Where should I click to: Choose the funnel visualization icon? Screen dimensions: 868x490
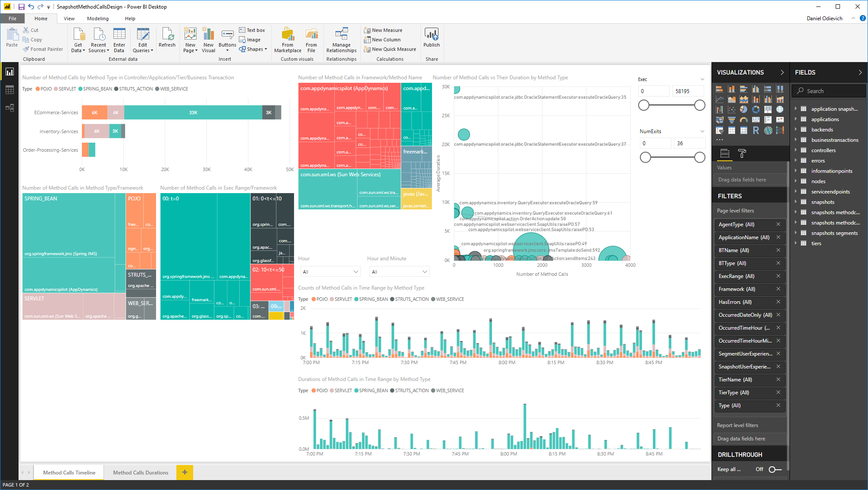pos(732,120)
